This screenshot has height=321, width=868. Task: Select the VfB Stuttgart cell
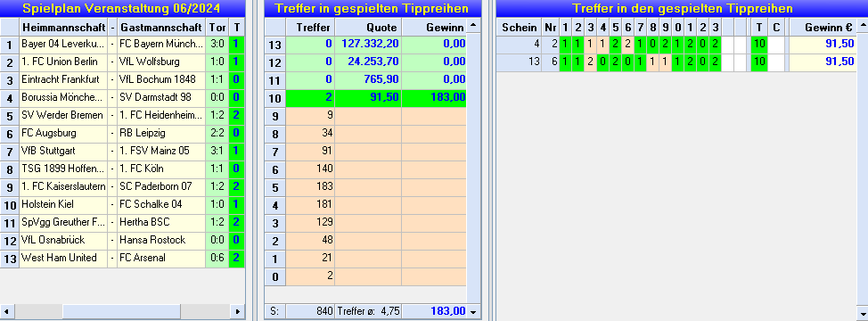tap(63, 151)
